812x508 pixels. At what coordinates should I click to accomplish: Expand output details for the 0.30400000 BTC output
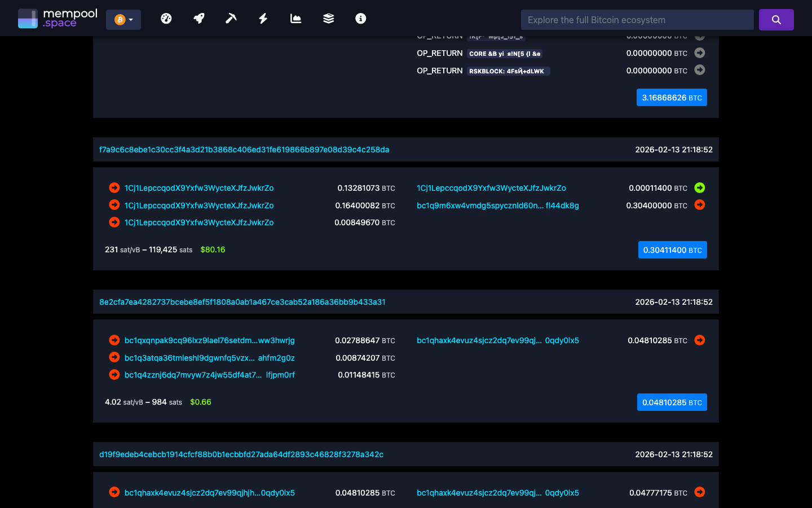click(699, 205)
